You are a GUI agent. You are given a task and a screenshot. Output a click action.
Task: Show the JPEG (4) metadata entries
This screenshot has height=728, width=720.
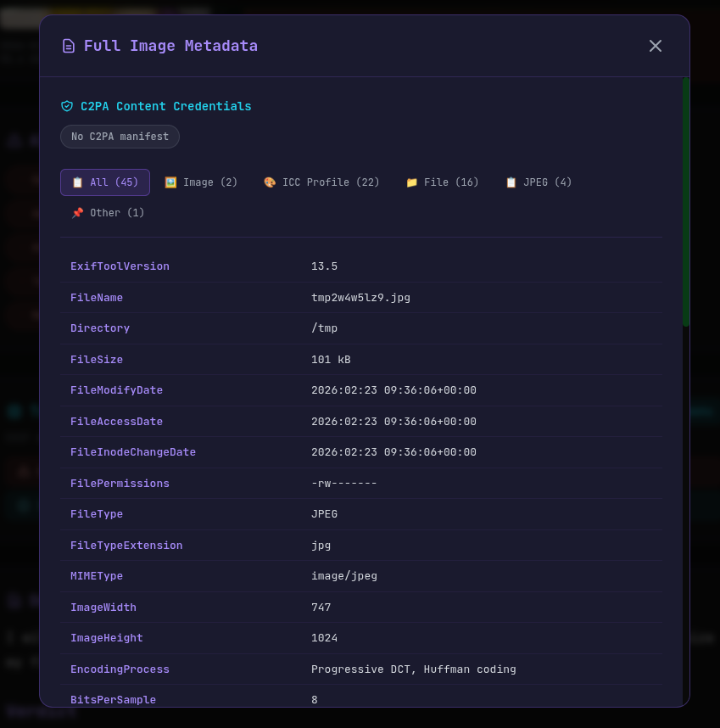pos(538,182)
